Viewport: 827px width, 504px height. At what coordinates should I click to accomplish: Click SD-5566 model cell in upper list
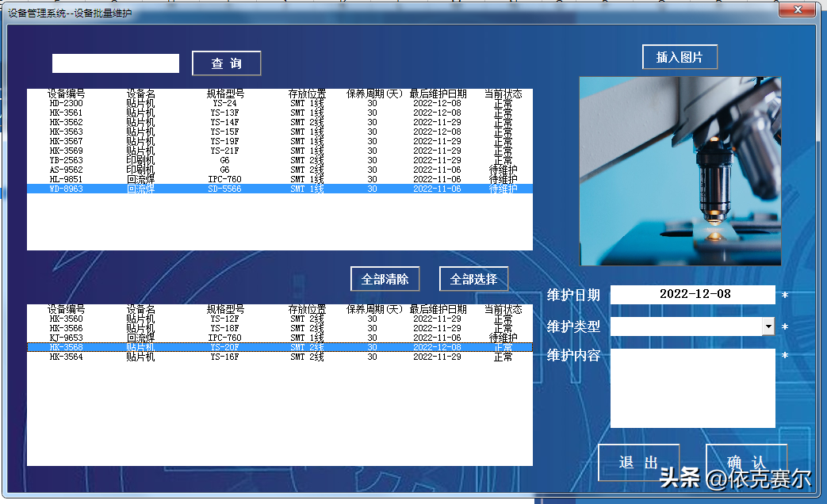tap(224, 189)
